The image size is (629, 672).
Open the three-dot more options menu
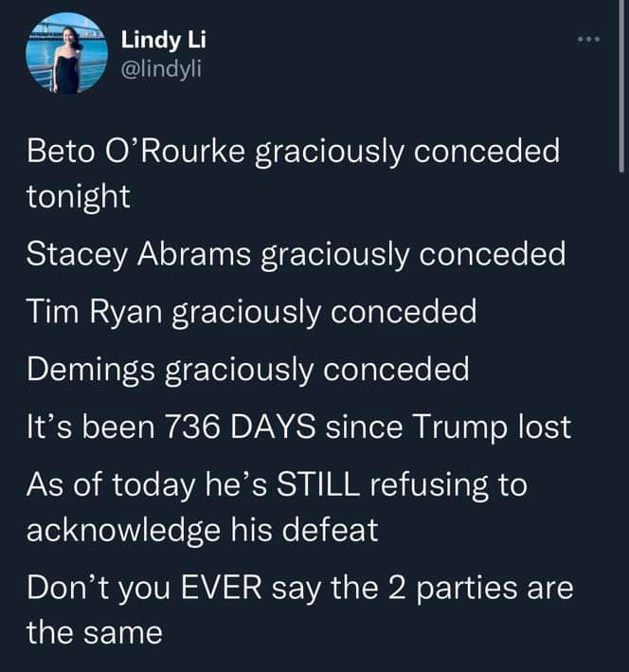pyautogui.click(x=588, y=40)
